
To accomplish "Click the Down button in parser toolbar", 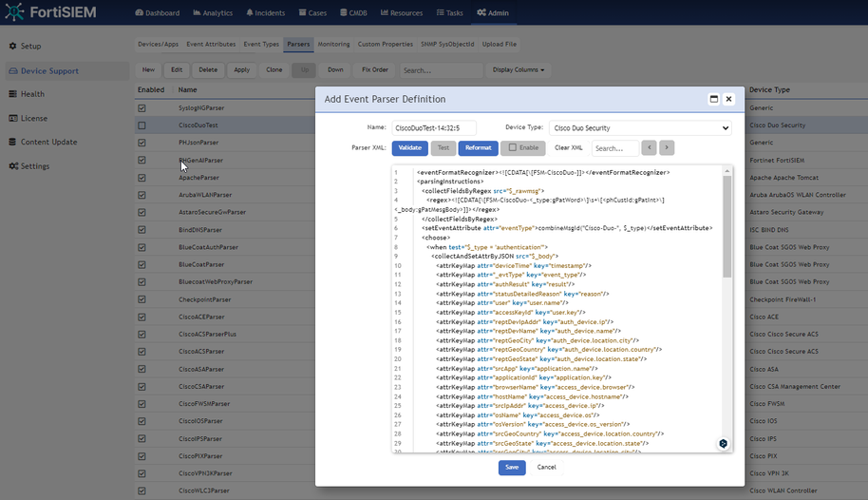I will [x=335, y=69].
